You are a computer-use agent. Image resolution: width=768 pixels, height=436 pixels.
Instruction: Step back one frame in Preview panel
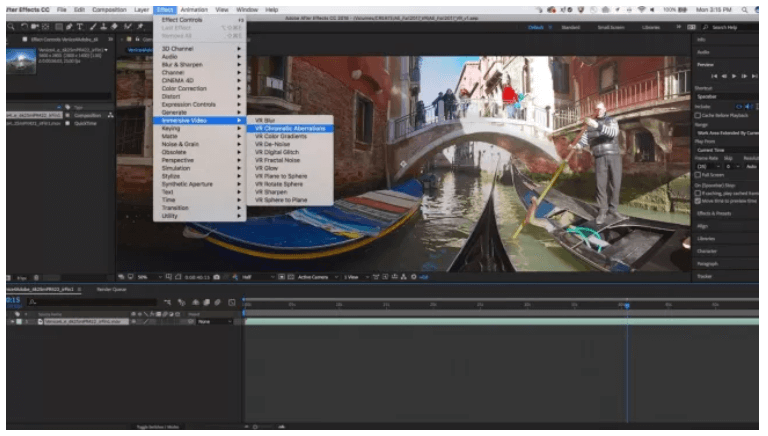click(x=724, y=76)
